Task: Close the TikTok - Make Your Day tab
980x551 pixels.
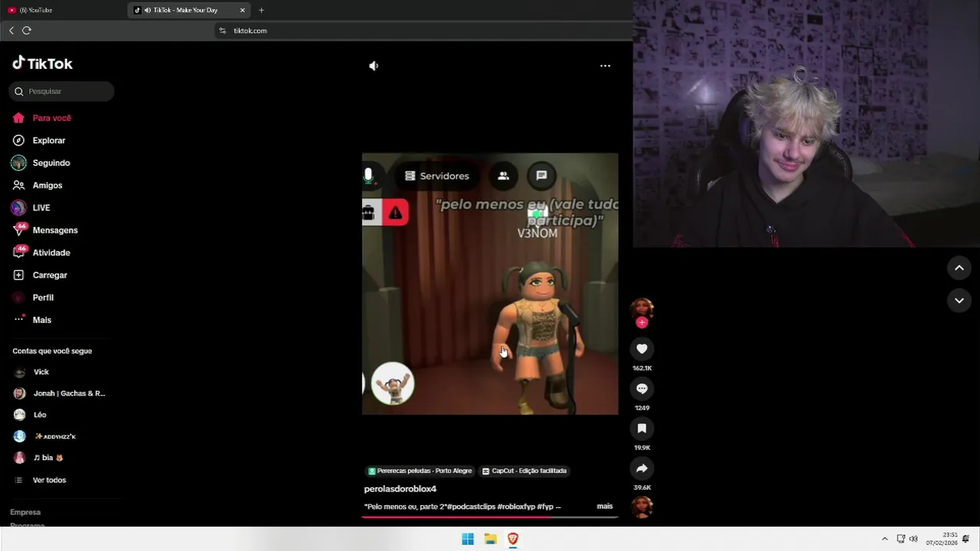Action: coord(243,10)
